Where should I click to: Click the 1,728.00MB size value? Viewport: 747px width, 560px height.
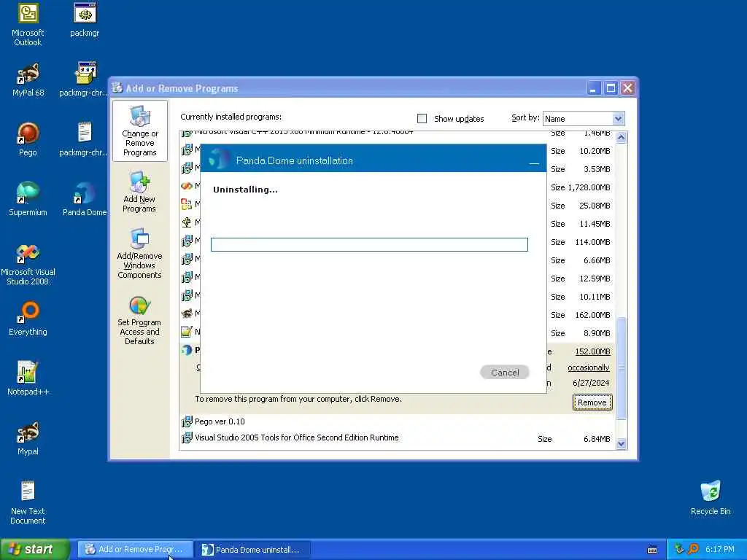pyautogui.click(x=589, y=187)
